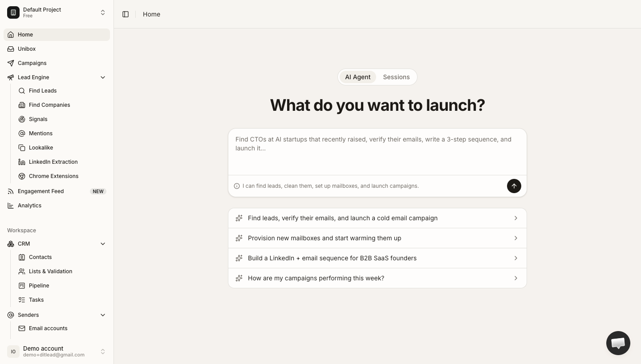Collapse the Lead Engine section chevron
Viewport: 641px width, 364px height.
coord(103,77)
